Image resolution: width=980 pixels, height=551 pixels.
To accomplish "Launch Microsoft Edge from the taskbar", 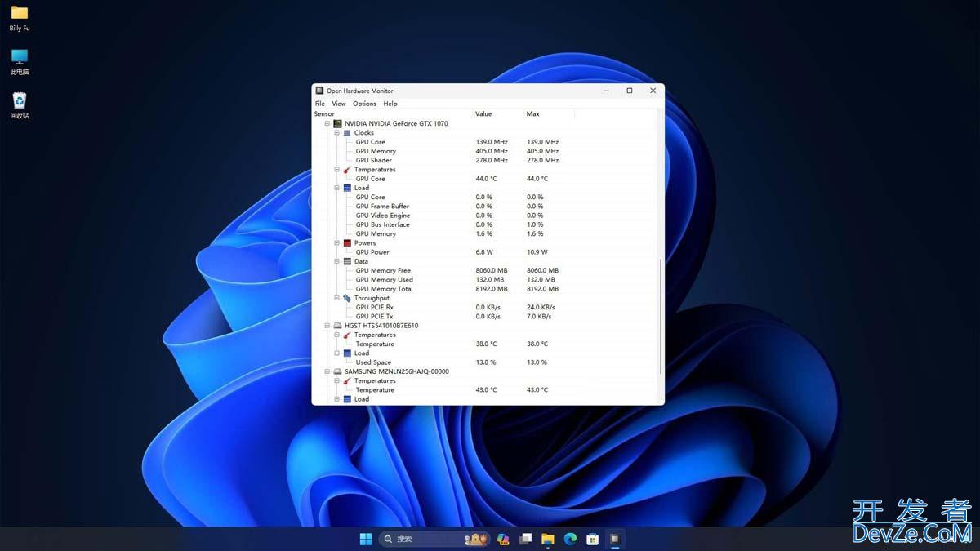I will point(570,539).
